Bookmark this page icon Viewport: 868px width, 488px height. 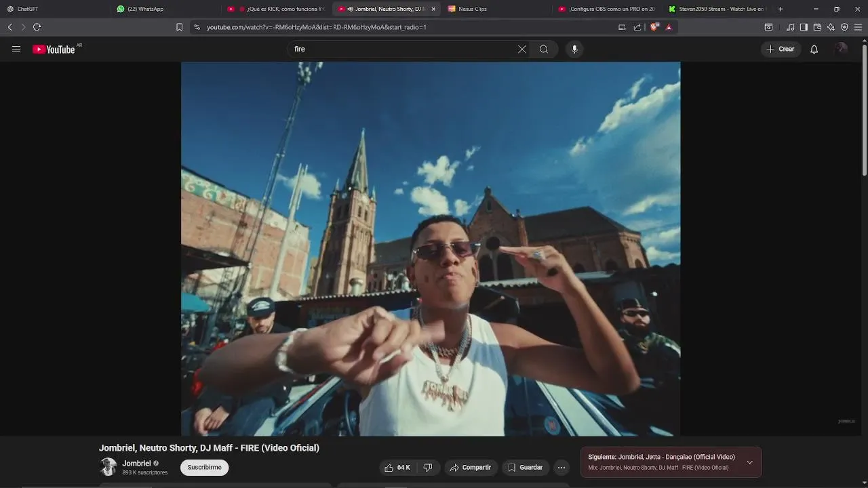coord(179,27)
